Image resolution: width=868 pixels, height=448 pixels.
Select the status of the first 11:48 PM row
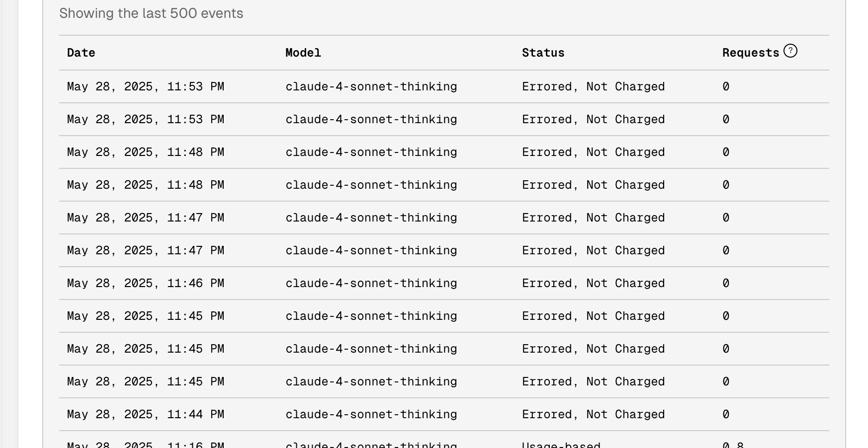tap(593, 152)
